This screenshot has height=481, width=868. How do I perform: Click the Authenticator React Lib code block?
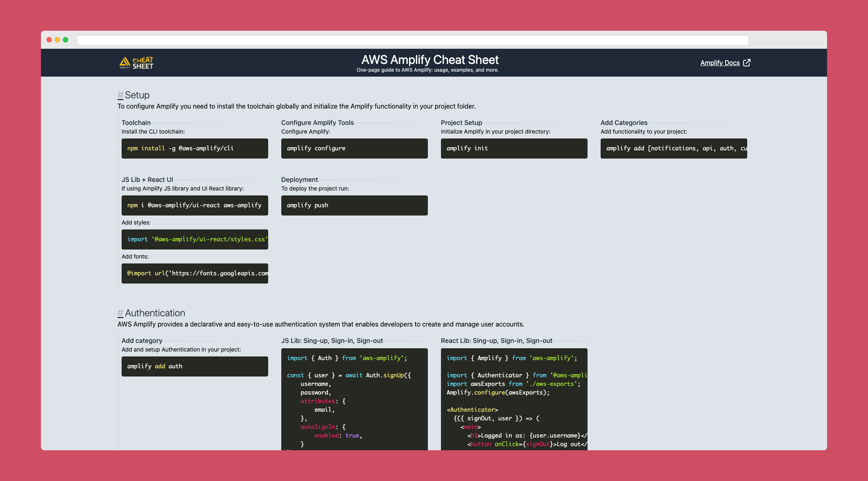[514, 399]
